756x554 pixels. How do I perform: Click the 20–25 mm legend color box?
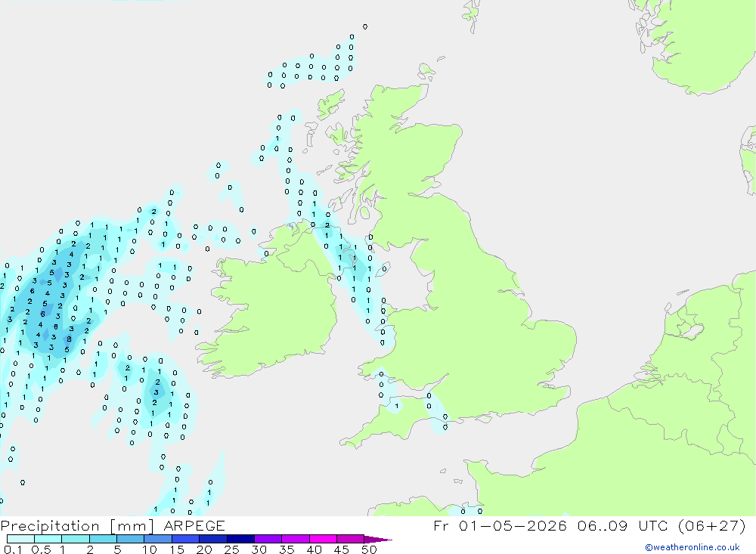213,539
